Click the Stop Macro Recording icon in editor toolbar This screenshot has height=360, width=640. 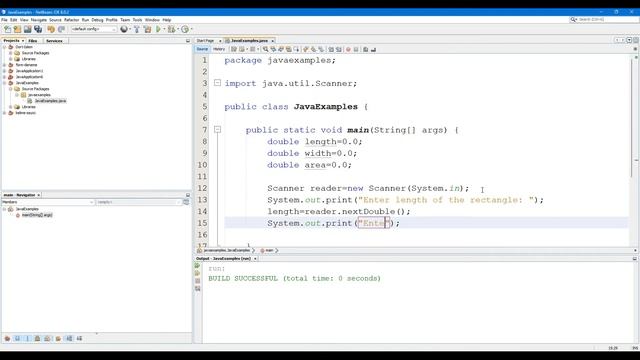356,49
